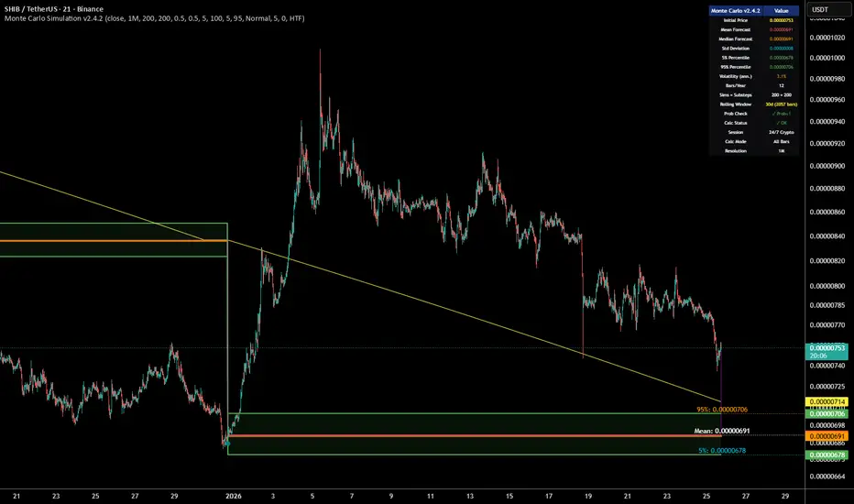Select the 'Mean: 0.00000691' chart label

722,431
